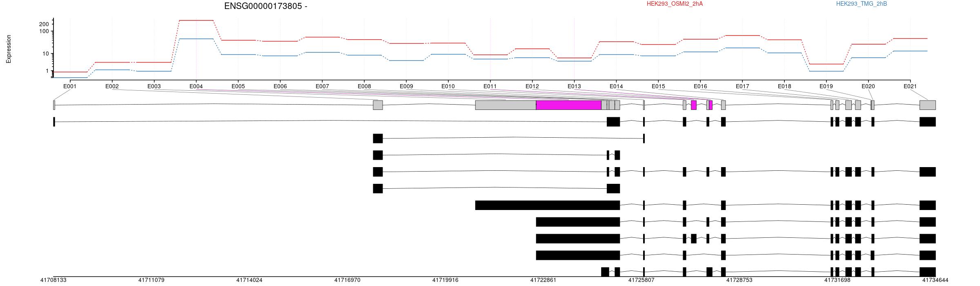Click exon label E015
The height and width of the screenshot is (286, 980).
point(658,87)
